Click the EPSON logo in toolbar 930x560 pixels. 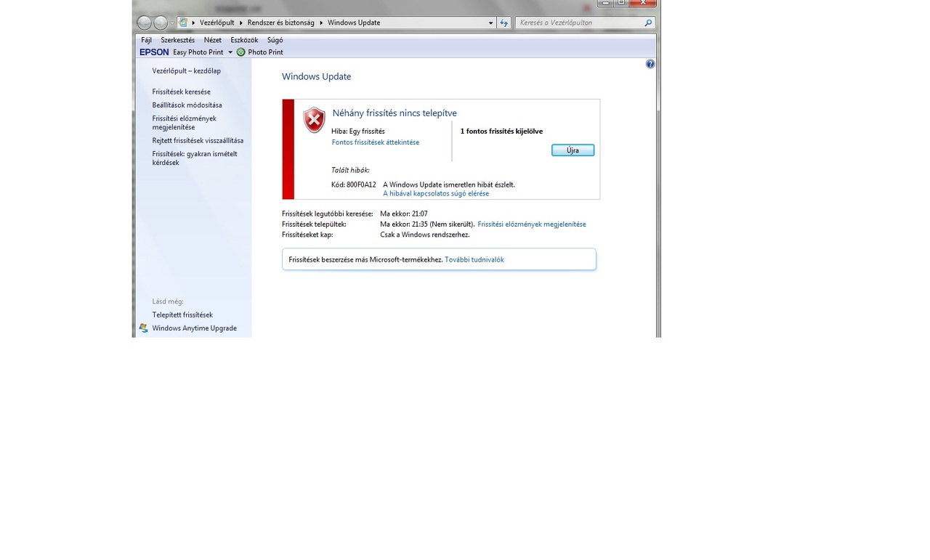154,52
